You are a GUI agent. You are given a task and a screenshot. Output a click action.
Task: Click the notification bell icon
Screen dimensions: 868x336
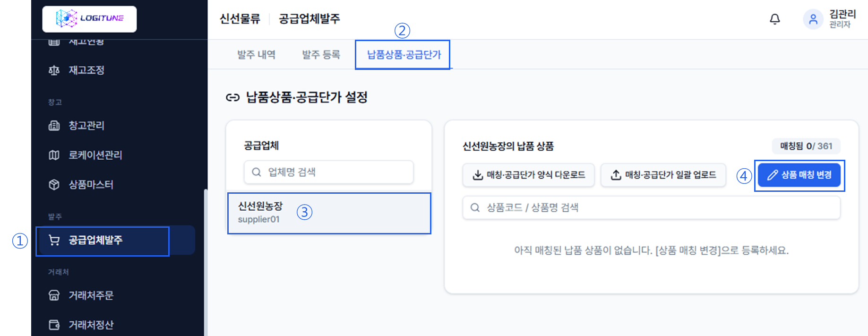[775, 19]
